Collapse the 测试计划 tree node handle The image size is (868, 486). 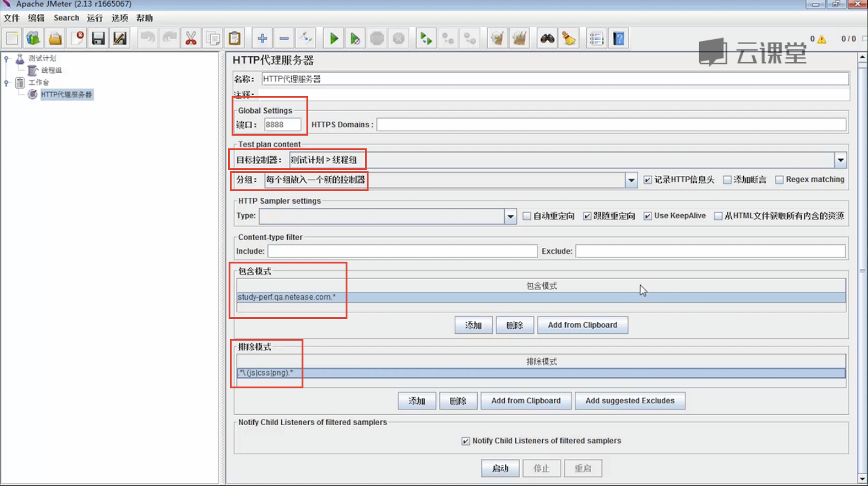coord(7,58)
